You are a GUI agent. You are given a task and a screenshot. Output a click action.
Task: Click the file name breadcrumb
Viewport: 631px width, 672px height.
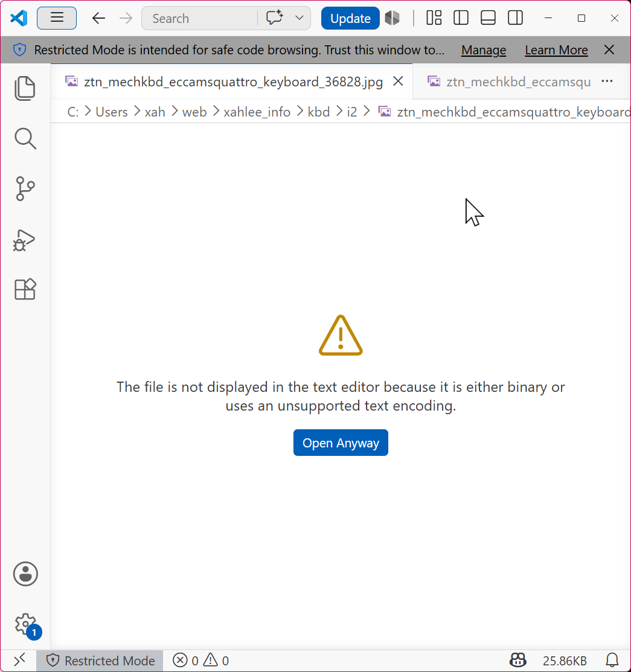(504, 112)
